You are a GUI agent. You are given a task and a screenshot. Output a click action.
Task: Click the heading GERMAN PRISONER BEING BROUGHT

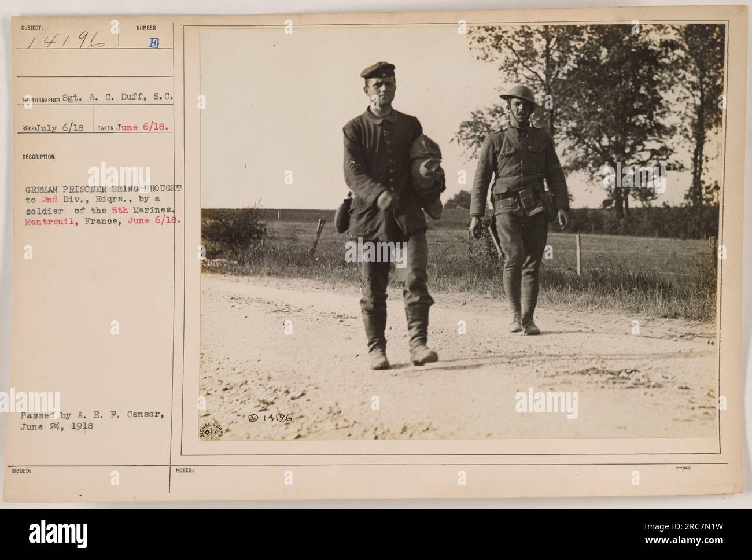[103, 189]
